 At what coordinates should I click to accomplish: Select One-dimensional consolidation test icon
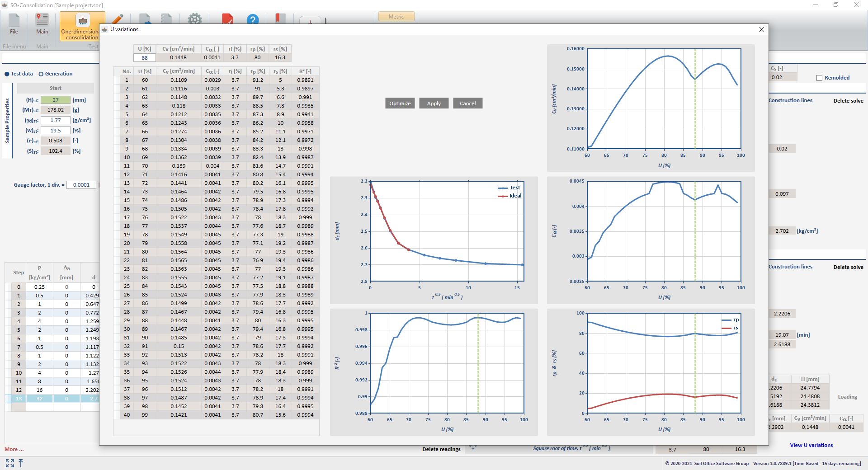coord(82,21)
